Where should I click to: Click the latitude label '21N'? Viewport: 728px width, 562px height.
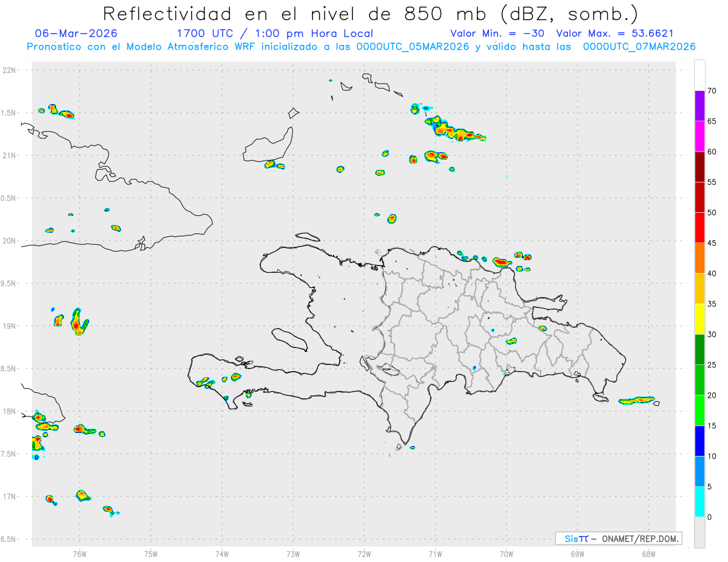tap(10, 156)
